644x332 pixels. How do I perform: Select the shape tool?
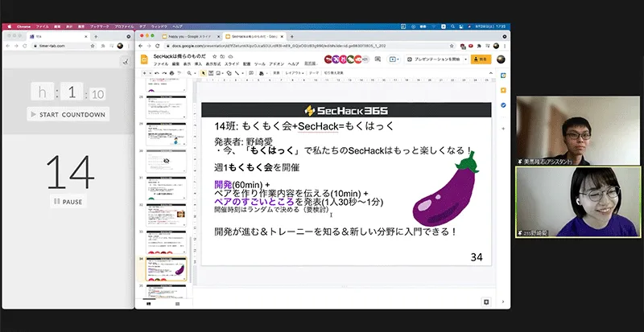[x=229, y=73]
